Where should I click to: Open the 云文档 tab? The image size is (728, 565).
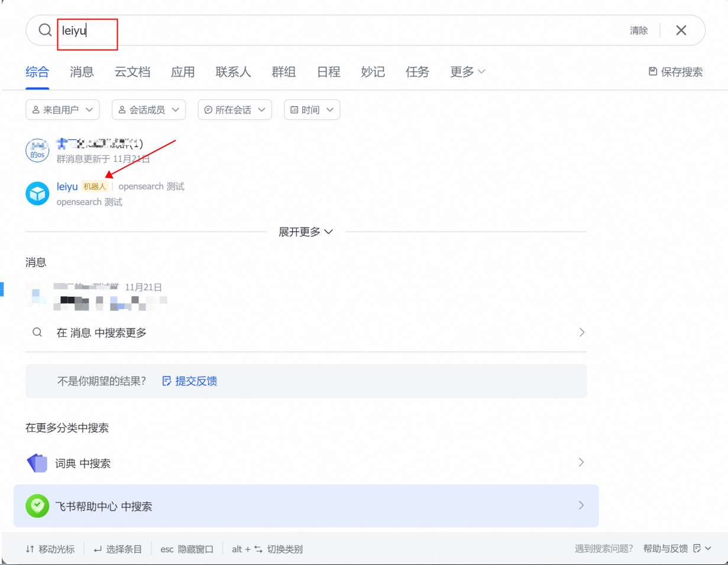[132, 72]
